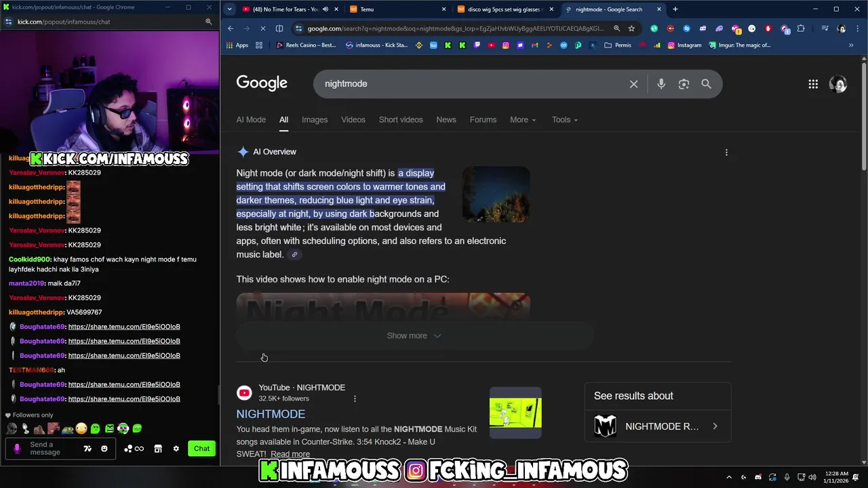Mute the YouTube tab audio

click(325, 9)
